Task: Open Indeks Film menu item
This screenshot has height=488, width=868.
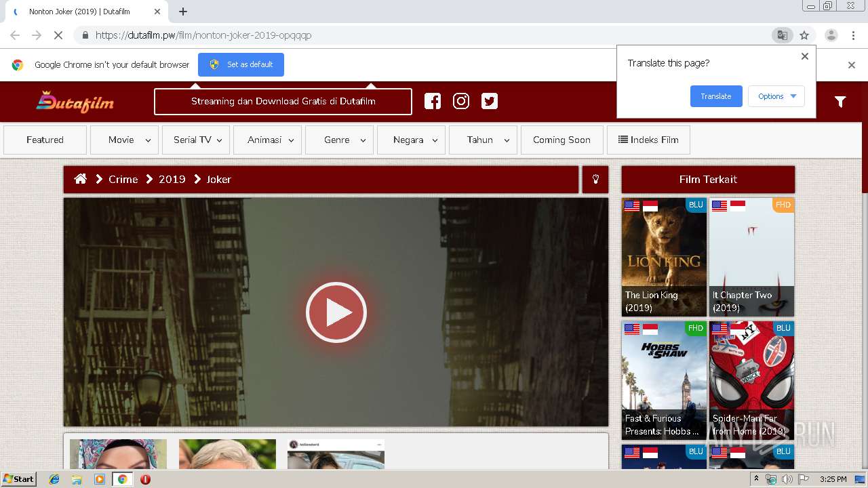Action: 648,140
